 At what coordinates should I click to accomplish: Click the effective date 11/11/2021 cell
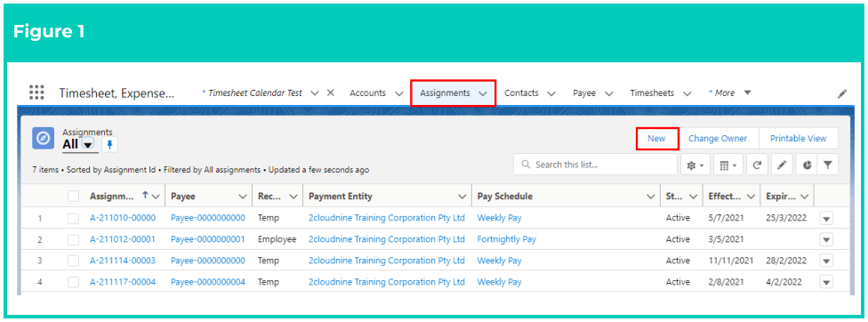coord(731,261)
